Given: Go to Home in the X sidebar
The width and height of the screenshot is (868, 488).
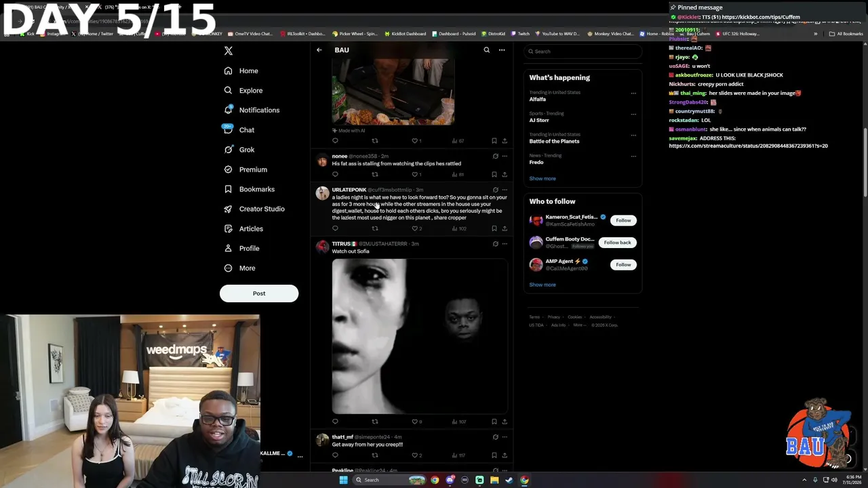Looking at the screenshot, I should 241,71.
